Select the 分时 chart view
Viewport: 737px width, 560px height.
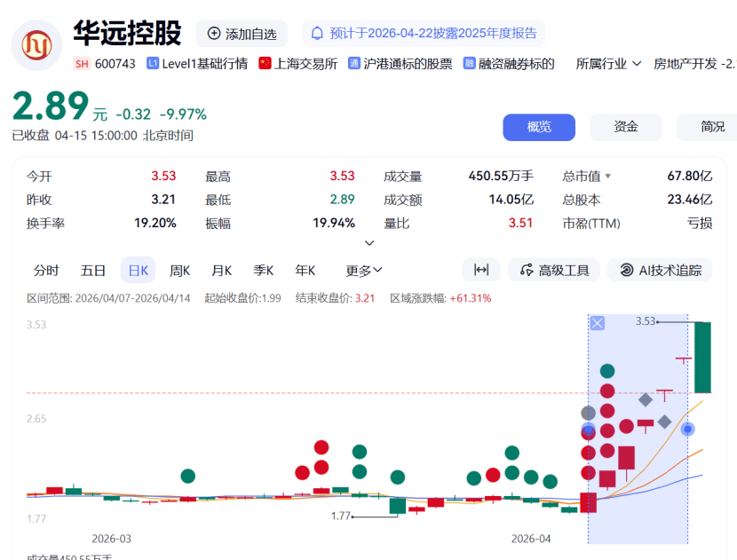coord(47,270)
